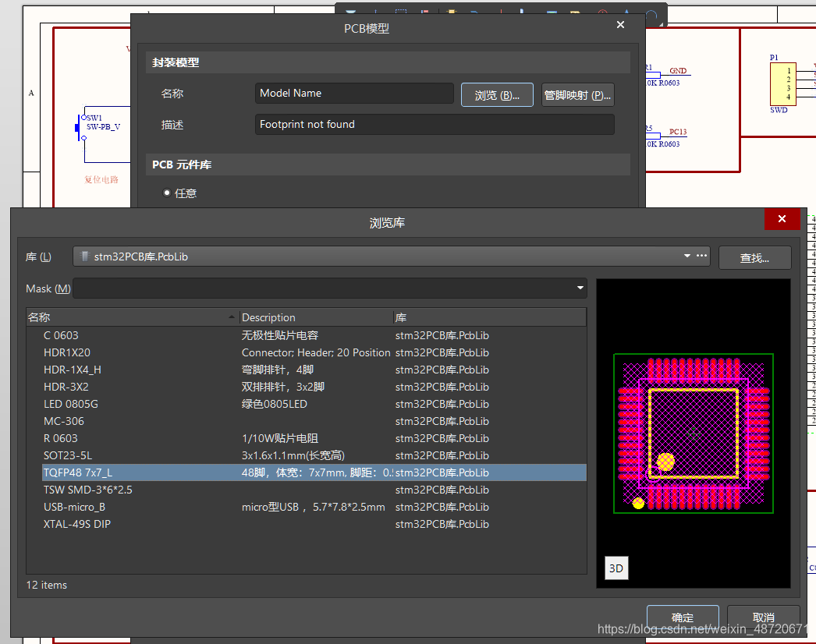
Task: Expand the stm32PCB库.PcbLib library dropdown
Action: pyautogui.click(x=687, y=256)
